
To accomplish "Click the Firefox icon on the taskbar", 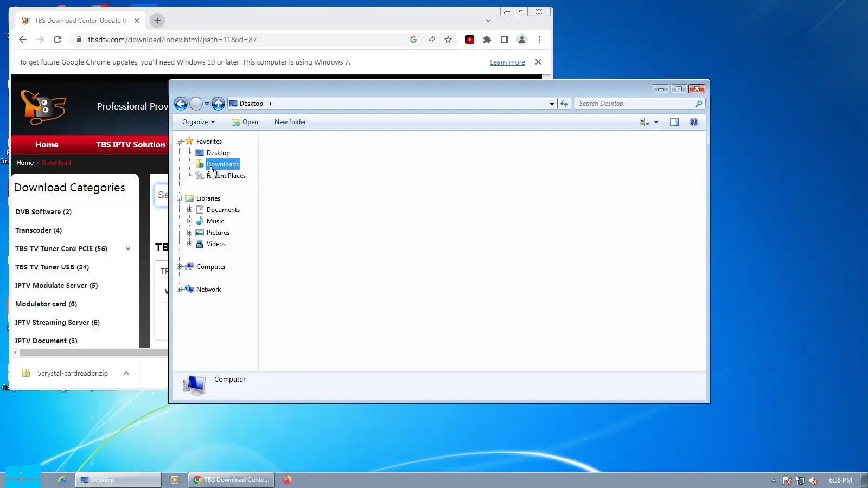I will pos(288,480).
